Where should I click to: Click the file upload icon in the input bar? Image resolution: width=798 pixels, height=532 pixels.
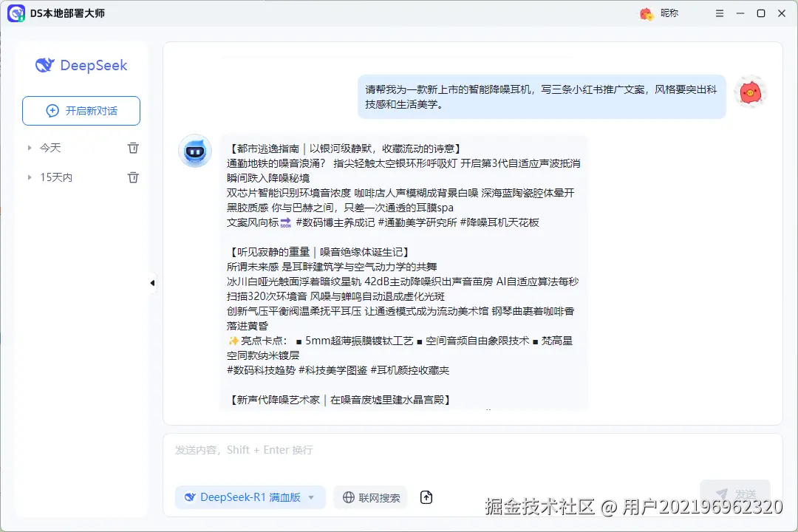[x=426, y=497]
